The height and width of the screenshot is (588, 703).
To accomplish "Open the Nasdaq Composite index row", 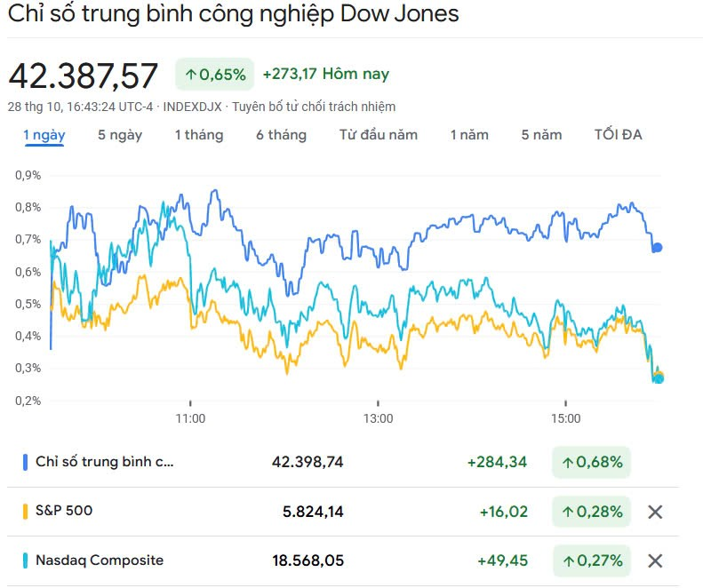I will coord(99,560).
